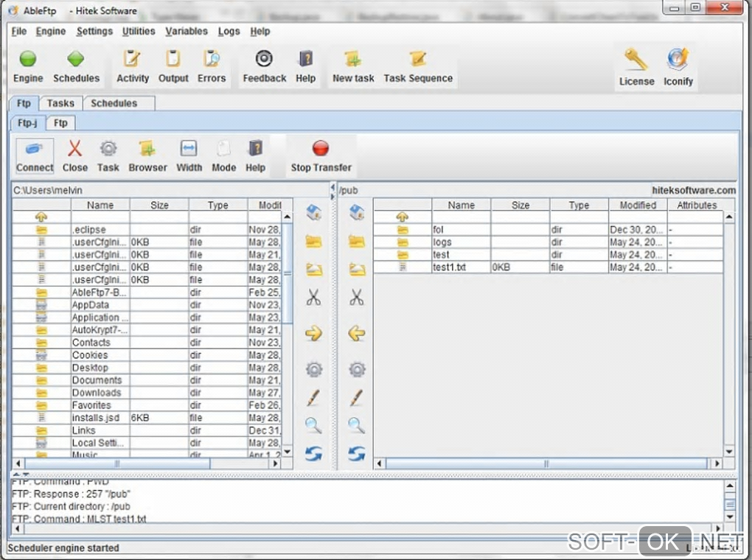Click local magnifier search icon
This screenshot has width=752, height=560.
pyautogui.click(x=313, y=425)
